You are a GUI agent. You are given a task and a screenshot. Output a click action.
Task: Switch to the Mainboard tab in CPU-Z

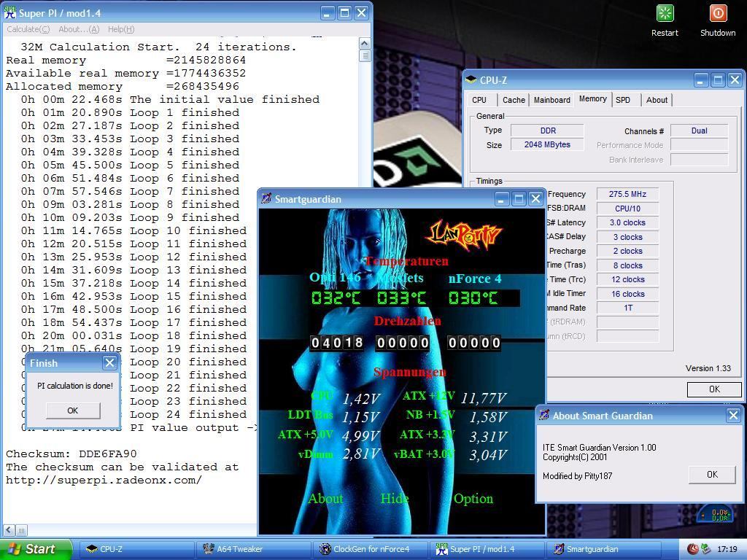click(551, 100)
